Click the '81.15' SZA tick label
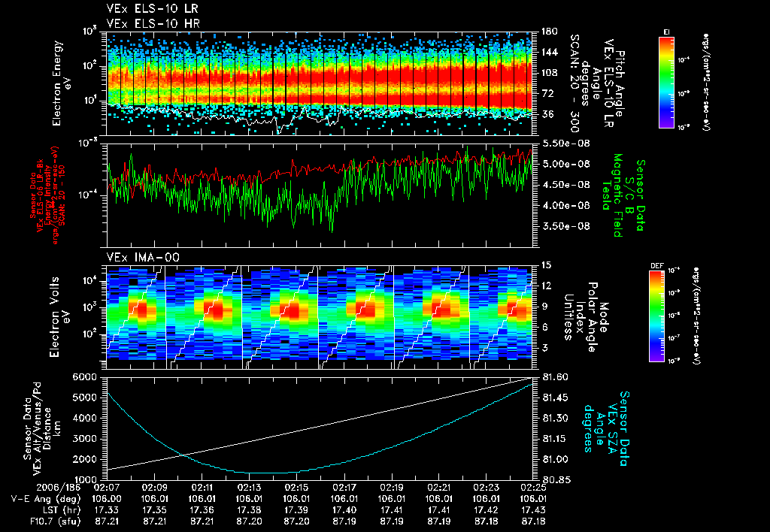The image size is (770, 532). pyautogui.click(x=556, y=439)
